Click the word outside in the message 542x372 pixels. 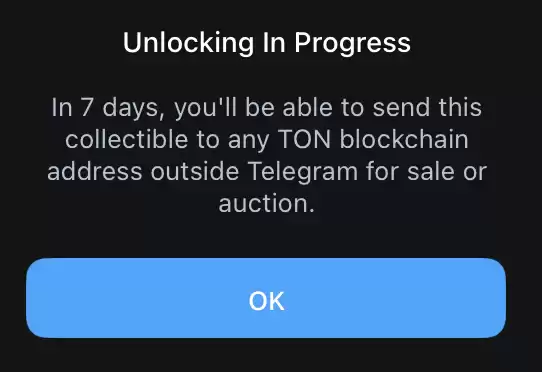(x=195, y=172)
